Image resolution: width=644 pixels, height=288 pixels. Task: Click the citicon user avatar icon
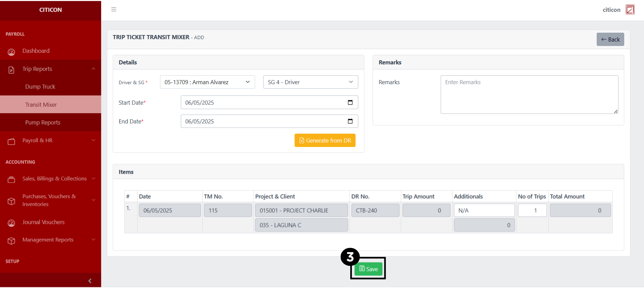click(x=630, y=10)
